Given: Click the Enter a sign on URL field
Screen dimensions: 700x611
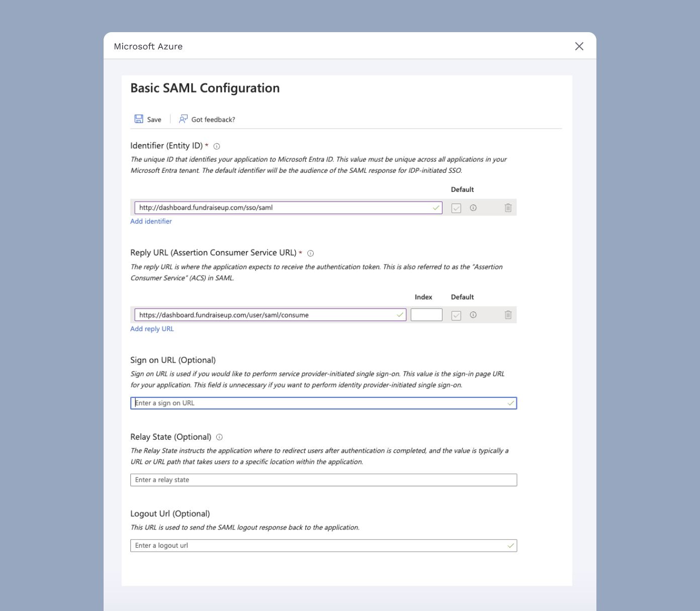Looking at the screenshot, I should point(323,403).
